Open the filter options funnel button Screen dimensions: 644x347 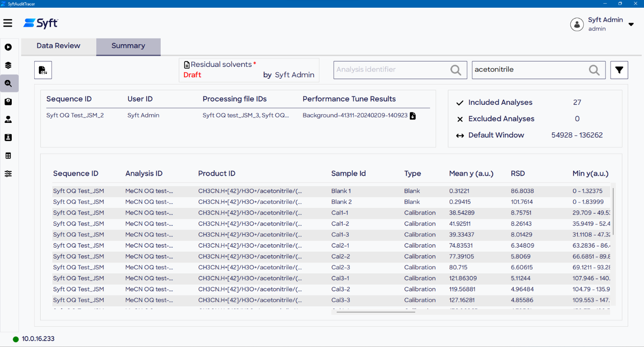click(619, 70)
